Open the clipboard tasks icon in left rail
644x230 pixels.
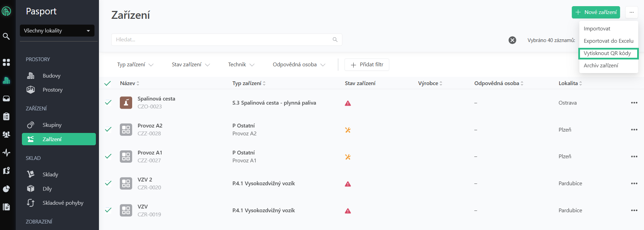pos(6,117)
